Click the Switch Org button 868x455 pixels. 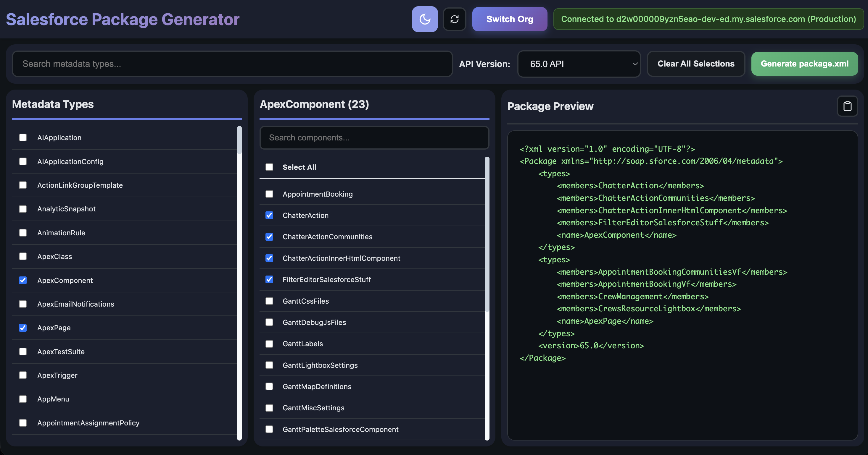510,19
